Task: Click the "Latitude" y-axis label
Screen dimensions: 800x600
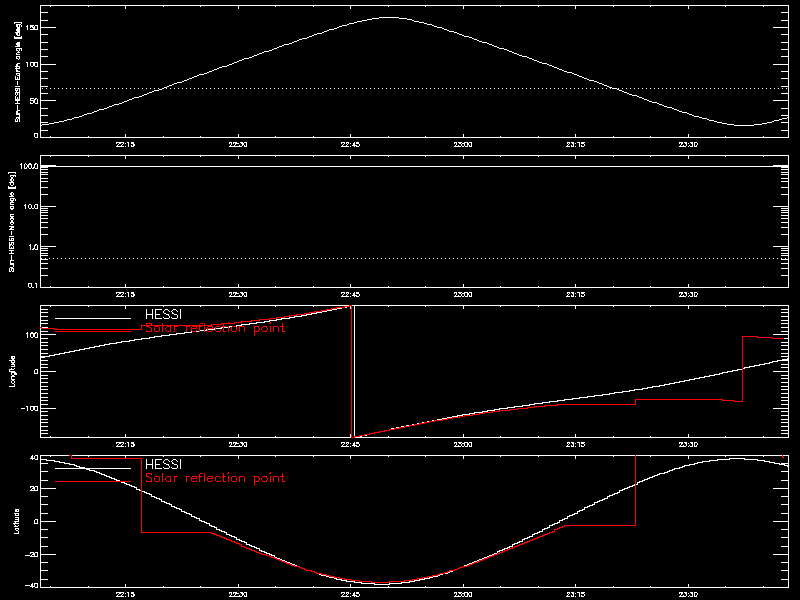Action: tap(16, 521)
